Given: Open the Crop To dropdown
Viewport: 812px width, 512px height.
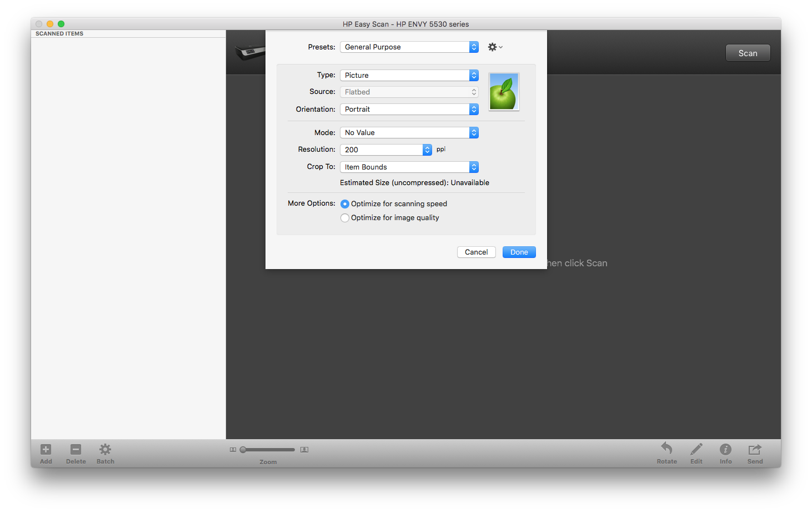Looking at the screenshot, I should pos(409,167).
